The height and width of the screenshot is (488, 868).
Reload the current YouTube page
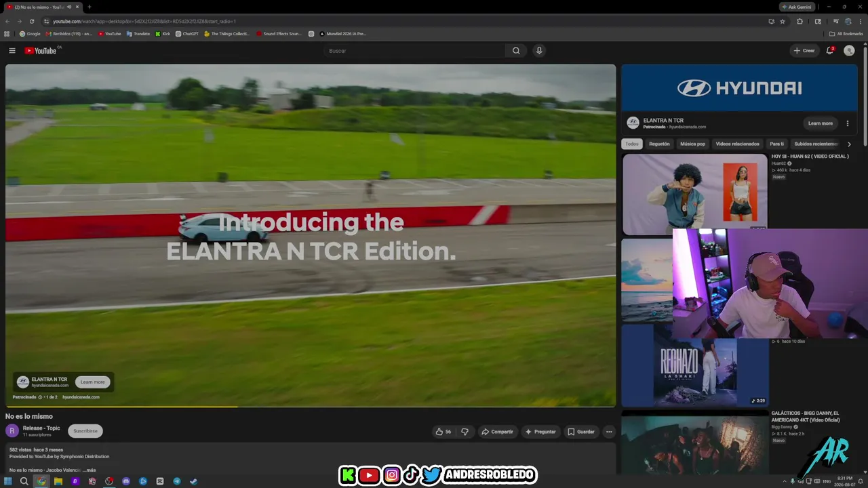point(31,21)
